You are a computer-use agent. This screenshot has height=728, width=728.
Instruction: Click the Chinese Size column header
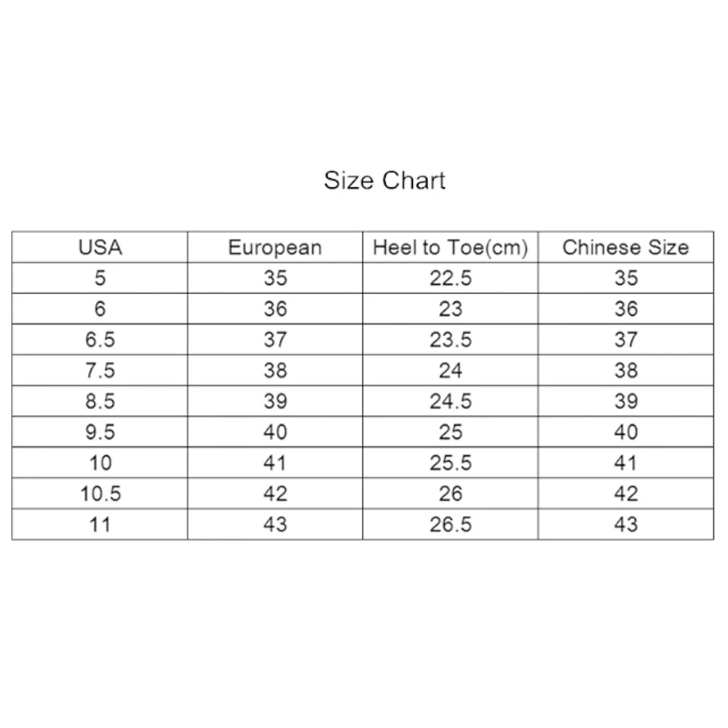tap(626, 248)
